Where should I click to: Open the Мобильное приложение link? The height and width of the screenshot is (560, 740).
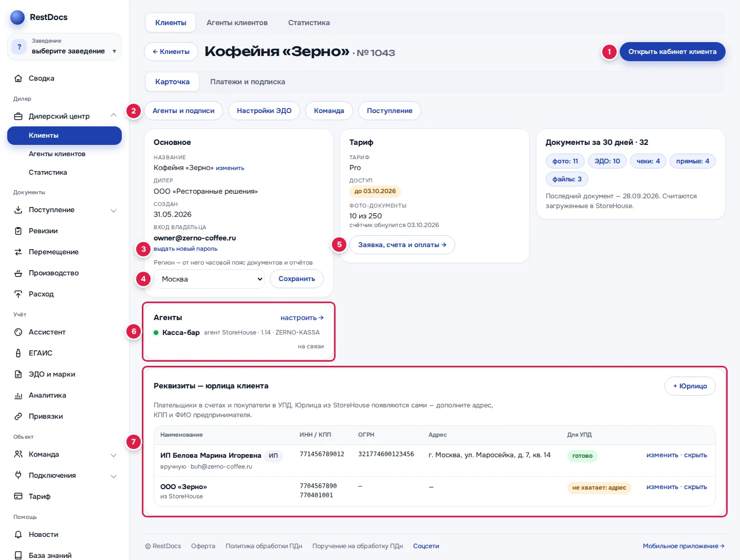683,546
